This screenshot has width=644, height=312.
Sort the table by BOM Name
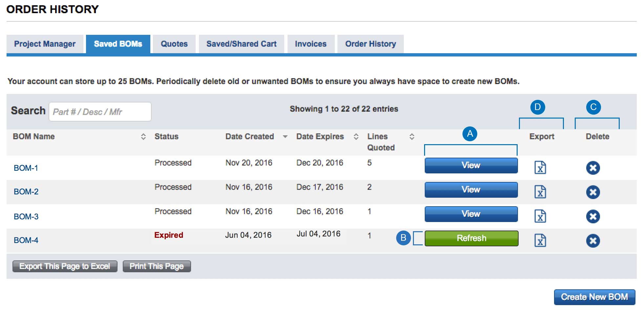coord(143,136)
